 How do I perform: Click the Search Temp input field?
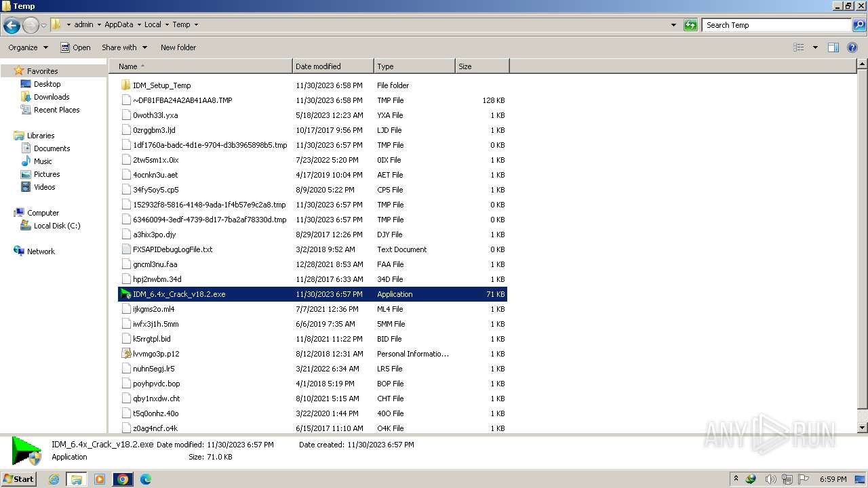tap(776, 25)
